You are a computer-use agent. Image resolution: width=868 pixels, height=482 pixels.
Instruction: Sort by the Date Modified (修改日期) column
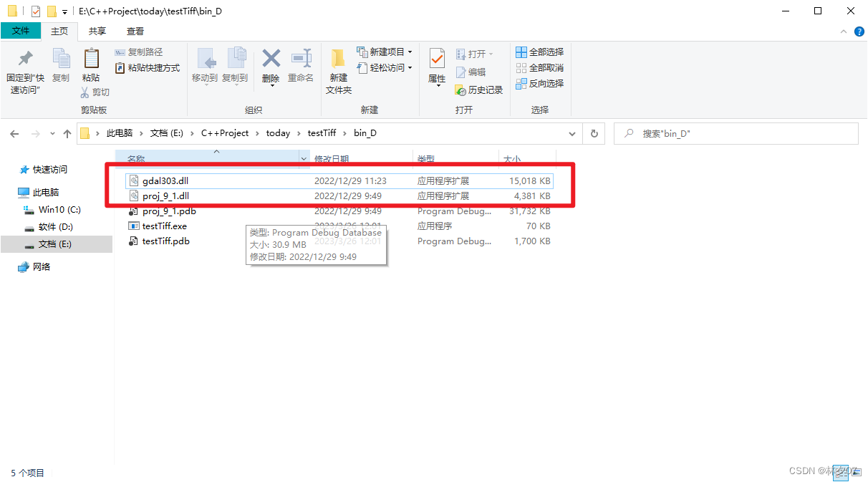pos(332,159)
